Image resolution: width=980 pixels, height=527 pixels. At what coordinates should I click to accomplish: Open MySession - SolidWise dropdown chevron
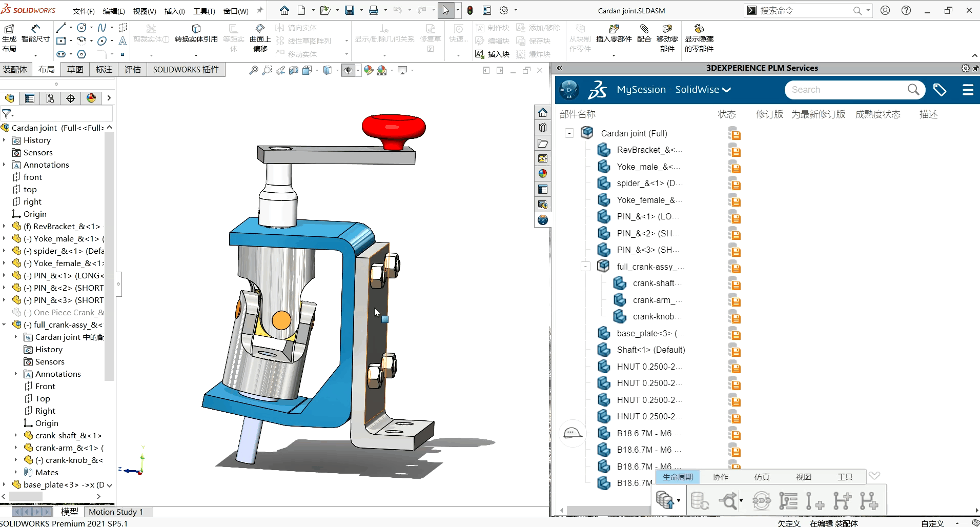tap(726, 90)
